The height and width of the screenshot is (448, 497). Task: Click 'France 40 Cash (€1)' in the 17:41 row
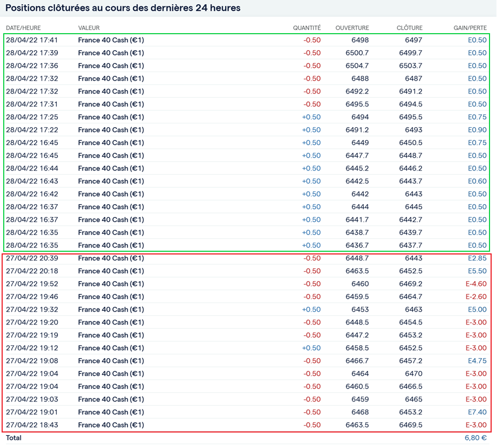coord(111,40)
